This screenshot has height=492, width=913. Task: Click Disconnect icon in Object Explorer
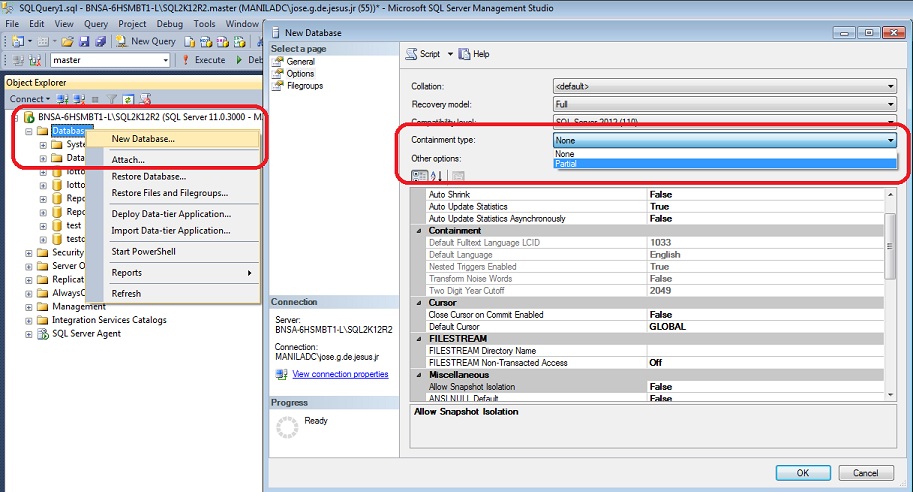[79, 99]
